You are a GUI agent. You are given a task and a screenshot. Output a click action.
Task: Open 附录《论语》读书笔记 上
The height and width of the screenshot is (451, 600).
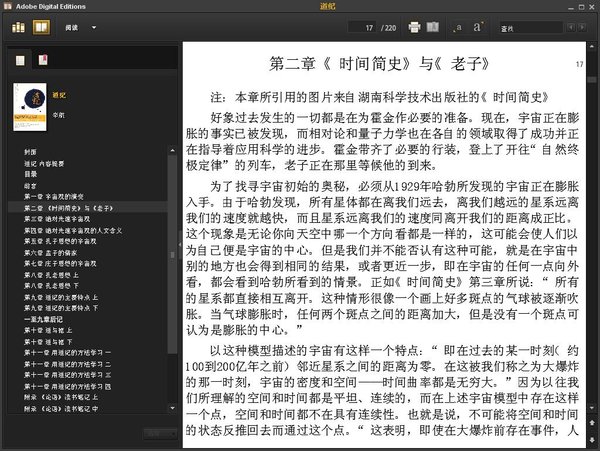(x=61, y=397)
